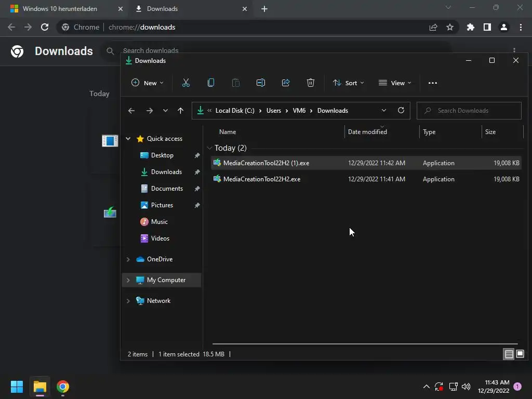Image resolution: width=532 pixels, height=399 pixels.
Task: Open the volume icon in system tray
Action: (x=466, y=387)
